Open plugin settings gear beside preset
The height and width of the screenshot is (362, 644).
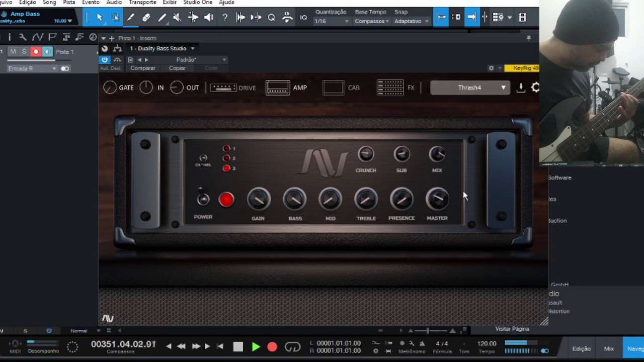pos(535,87)
